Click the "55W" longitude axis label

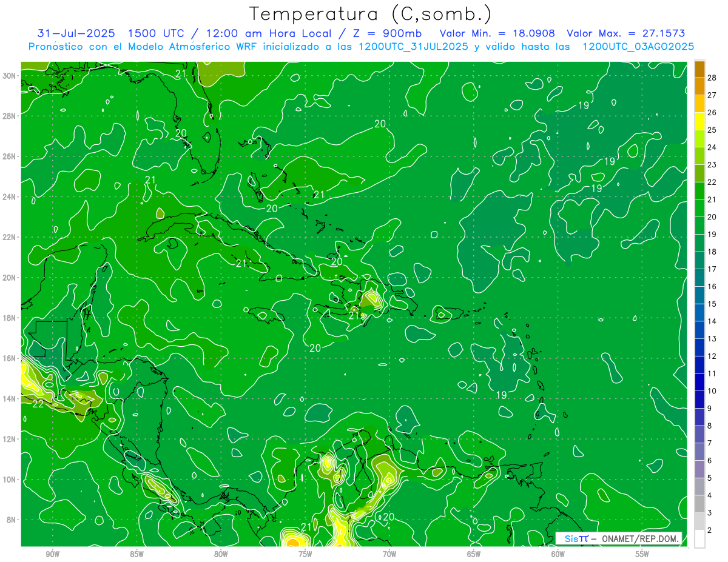(642, 554)
